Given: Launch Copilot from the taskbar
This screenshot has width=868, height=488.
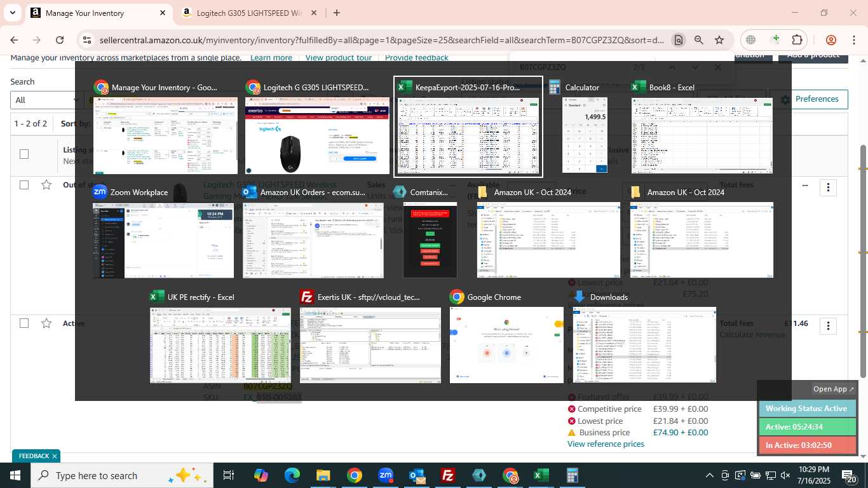Looking at the screenshot, I should [261, 475].
